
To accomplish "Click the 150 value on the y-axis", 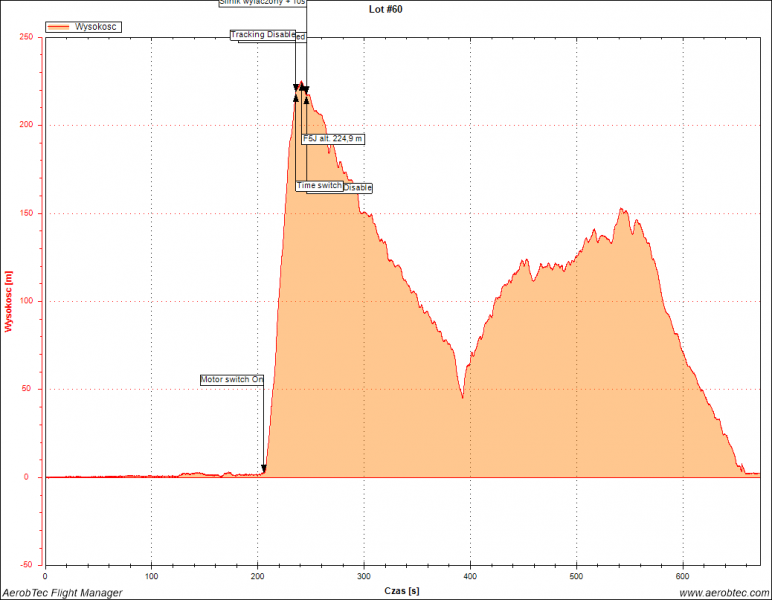I will (27, 213).
